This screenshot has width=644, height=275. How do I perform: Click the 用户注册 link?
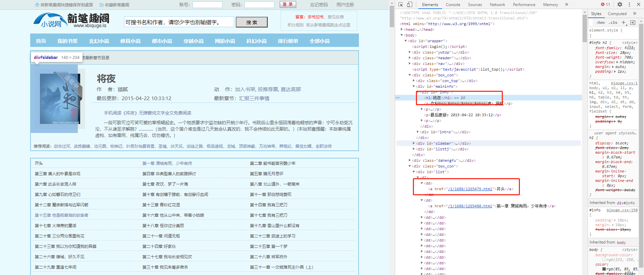click(x=345, y=5)
